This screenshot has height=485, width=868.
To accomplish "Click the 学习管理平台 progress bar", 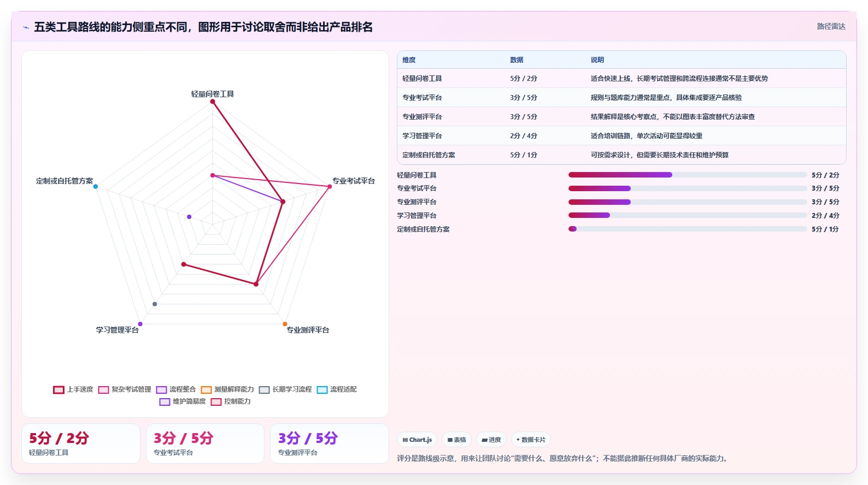I will [x=688, y=215].
